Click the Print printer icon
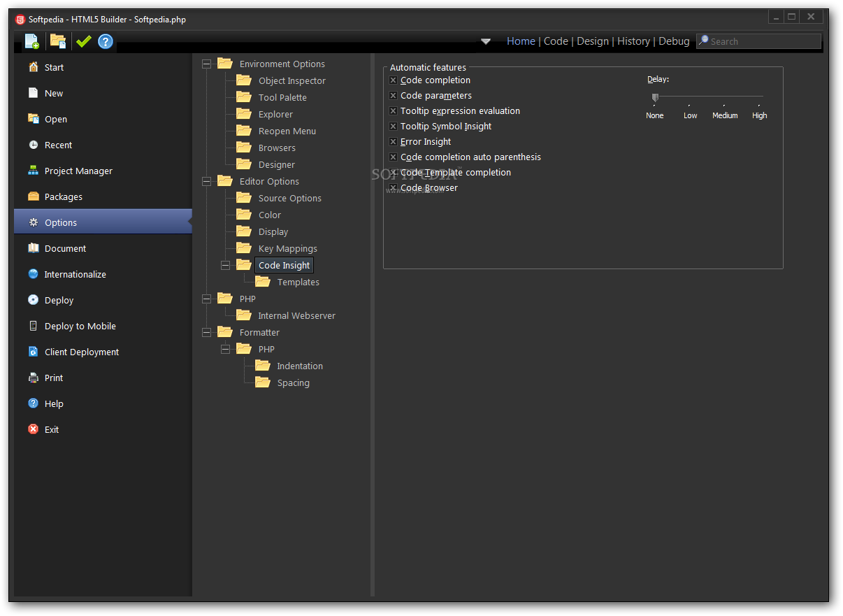843x616 pixels. [33, 378]
